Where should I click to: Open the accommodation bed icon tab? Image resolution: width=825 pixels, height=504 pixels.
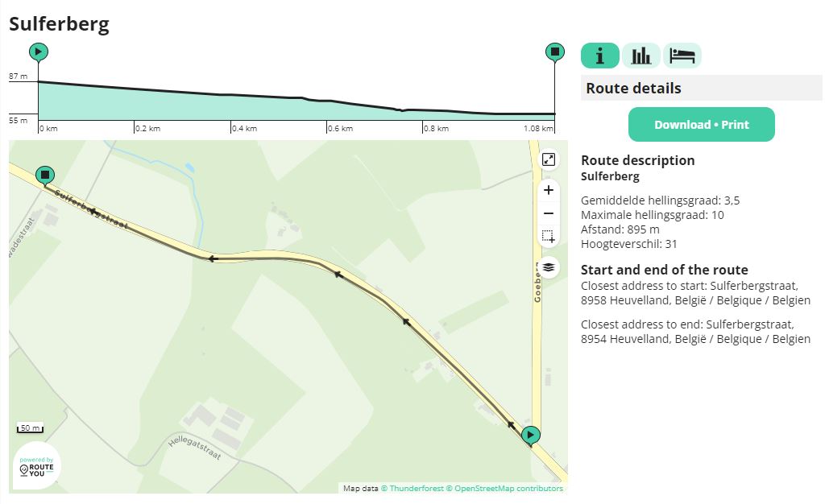click(682, 56)
